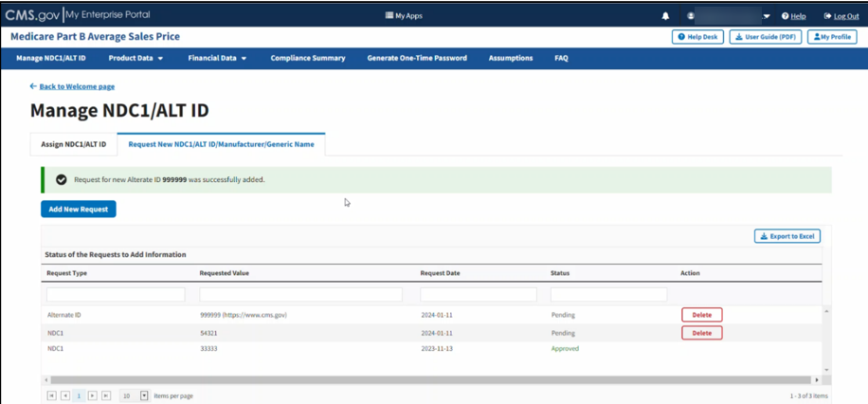The image size is (868, 404).
Task: Switch to the Assign NDC1/ALT ID tab
Action: [x=73, y=145]
